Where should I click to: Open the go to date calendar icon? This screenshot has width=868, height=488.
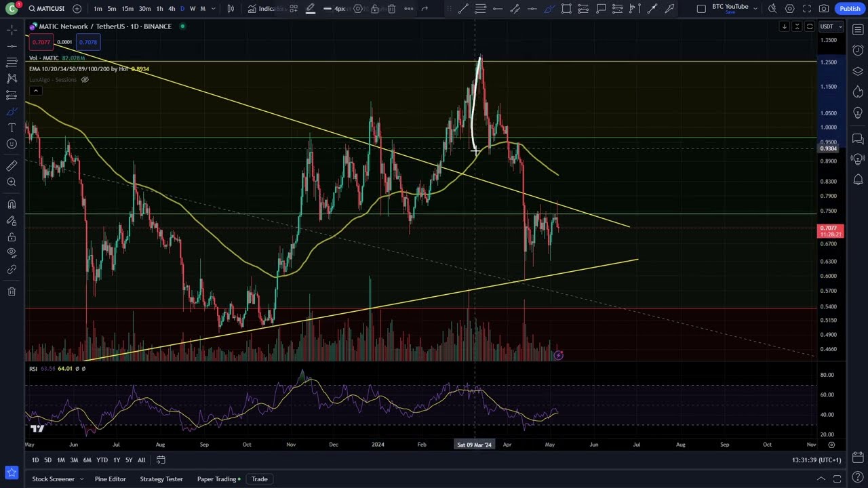coord(161,460)
